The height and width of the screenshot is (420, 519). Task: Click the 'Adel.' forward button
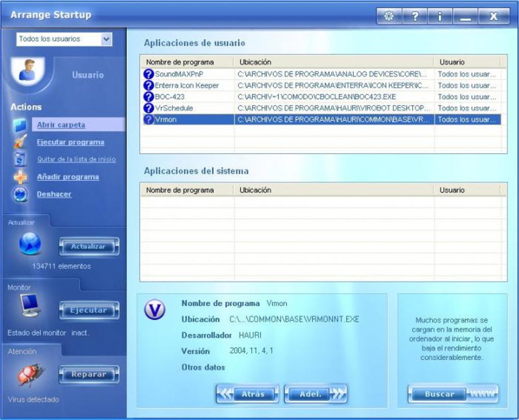(316, 394)
